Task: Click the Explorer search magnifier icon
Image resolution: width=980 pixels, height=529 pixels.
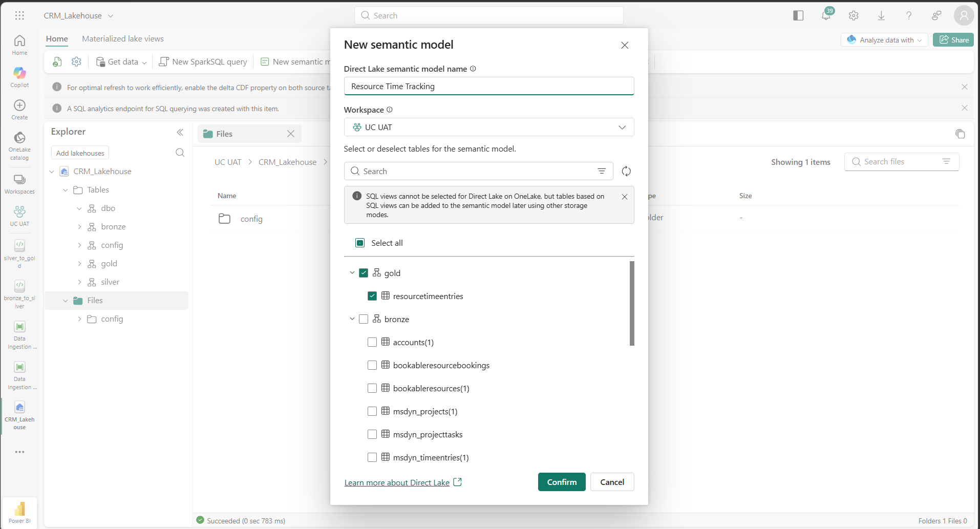Action: pos(180,153)
